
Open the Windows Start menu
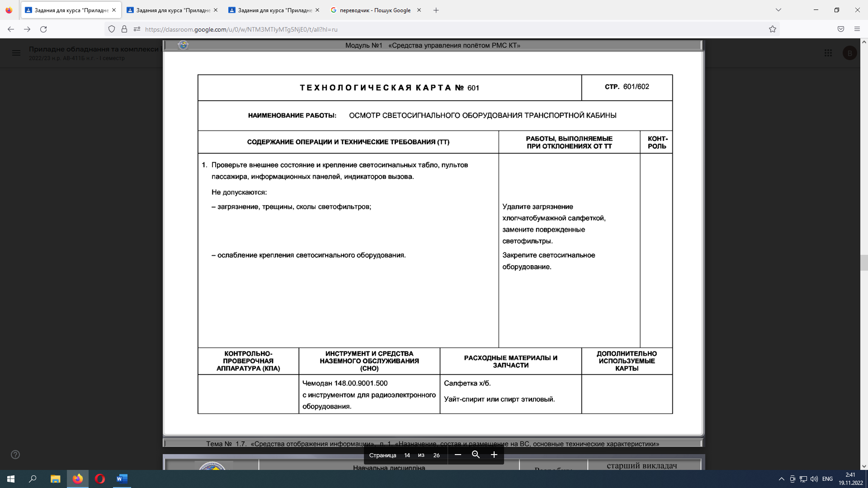coord(11,479)
